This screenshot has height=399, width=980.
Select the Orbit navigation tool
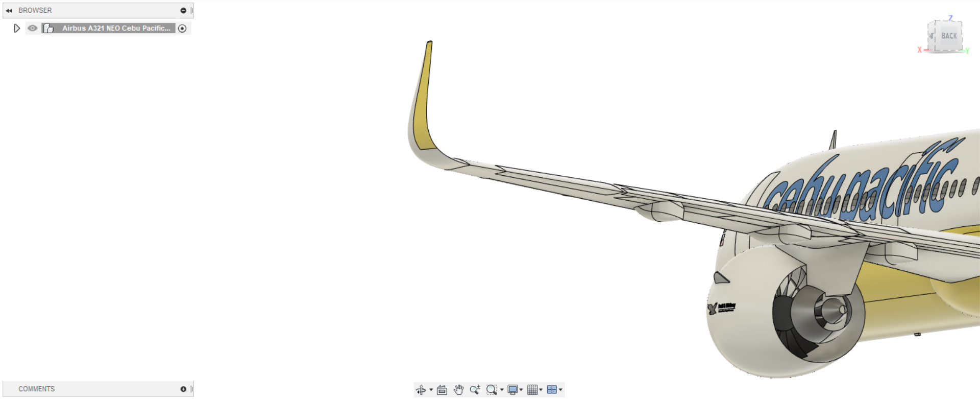[x=421, y=390]
